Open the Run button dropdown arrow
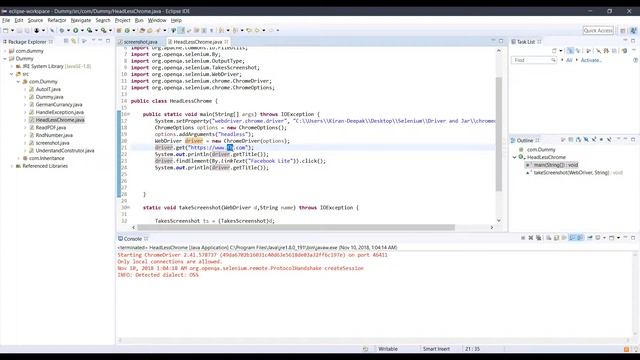640x360 pixels. pyautogui.click(x=82, y=30)
